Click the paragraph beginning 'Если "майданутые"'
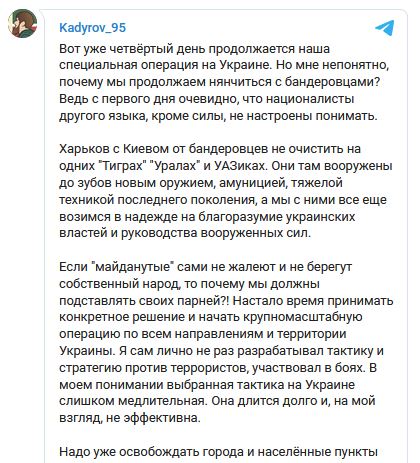Viewport: 420px width, 463px height. click(226, 342)
